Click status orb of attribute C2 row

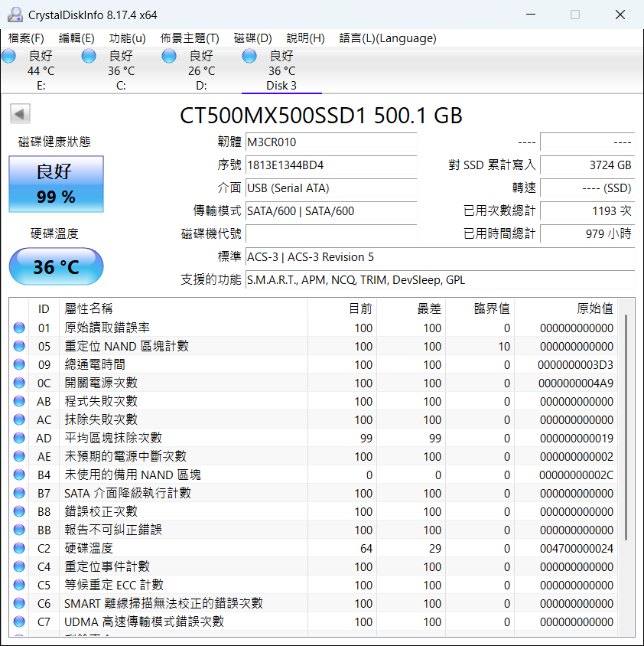click(19, 548)
